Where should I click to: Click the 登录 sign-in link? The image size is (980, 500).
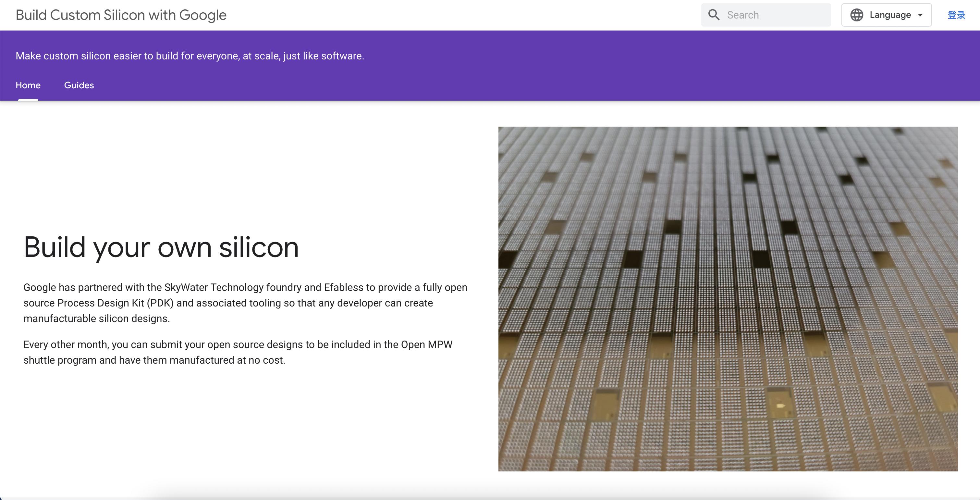point(956,15)
